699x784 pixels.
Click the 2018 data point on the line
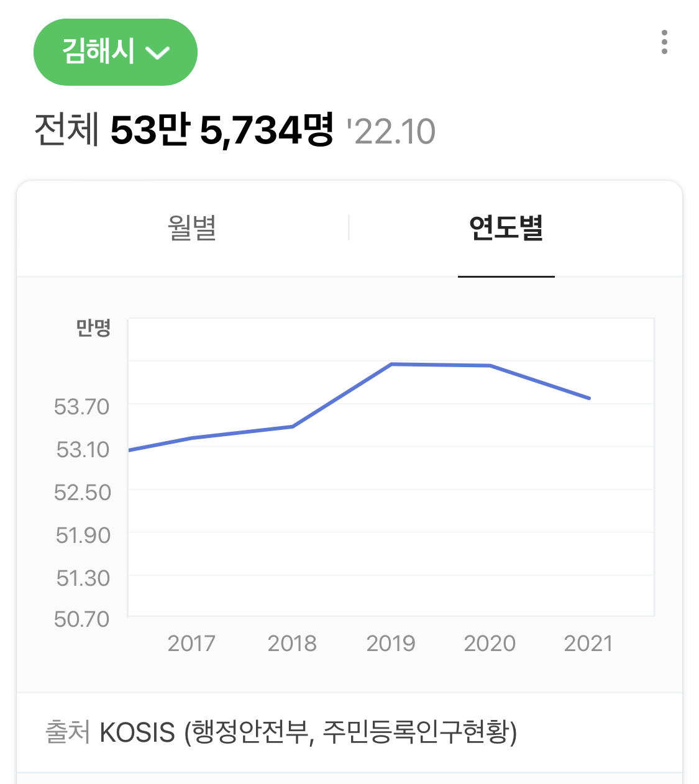coord(293,426)
